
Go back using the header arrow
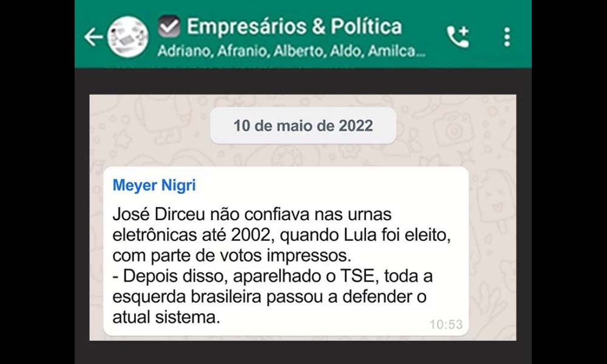click(93, 37)
